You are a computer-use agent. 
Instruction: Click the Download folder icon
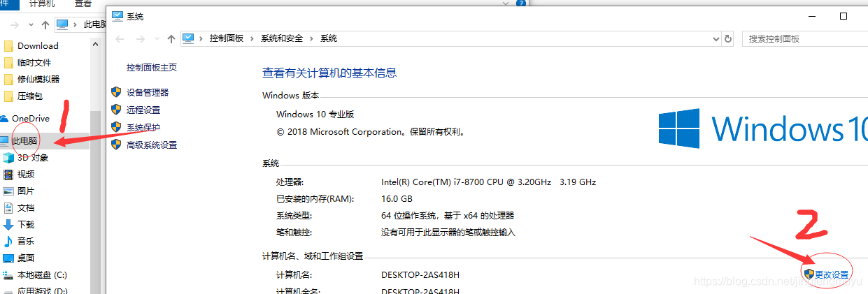[8, 45]
